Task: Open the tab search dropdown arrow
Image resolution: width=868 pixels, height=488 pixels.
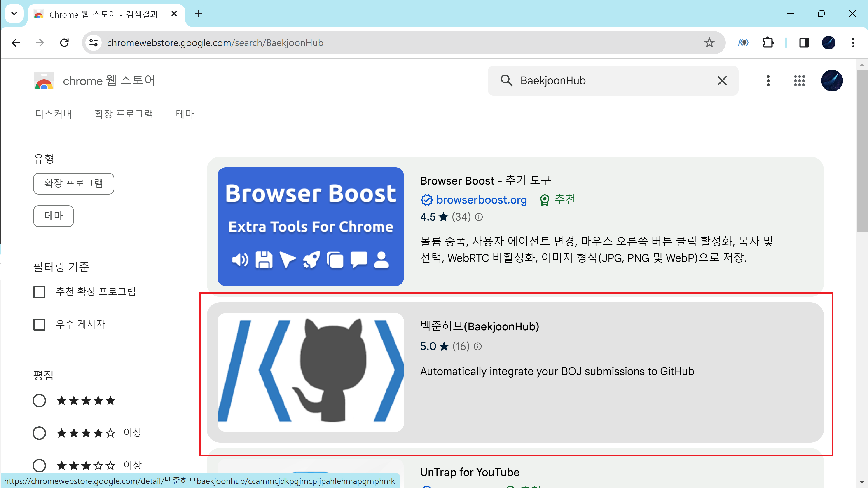Action: pos(14,14)
